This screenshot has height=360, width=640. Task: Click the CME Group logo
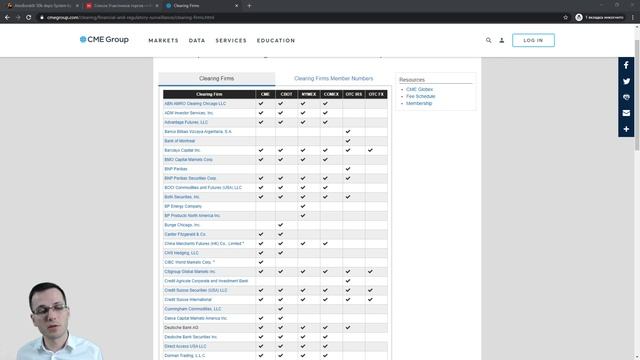click(x=104, y=40)
